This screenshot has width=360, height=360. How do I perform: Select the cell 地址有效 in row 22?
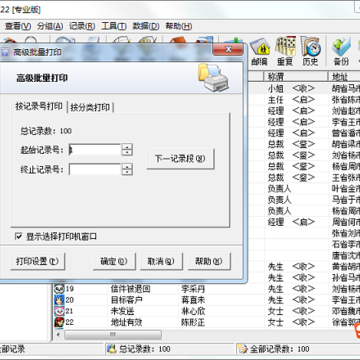[x=126, y=322]
